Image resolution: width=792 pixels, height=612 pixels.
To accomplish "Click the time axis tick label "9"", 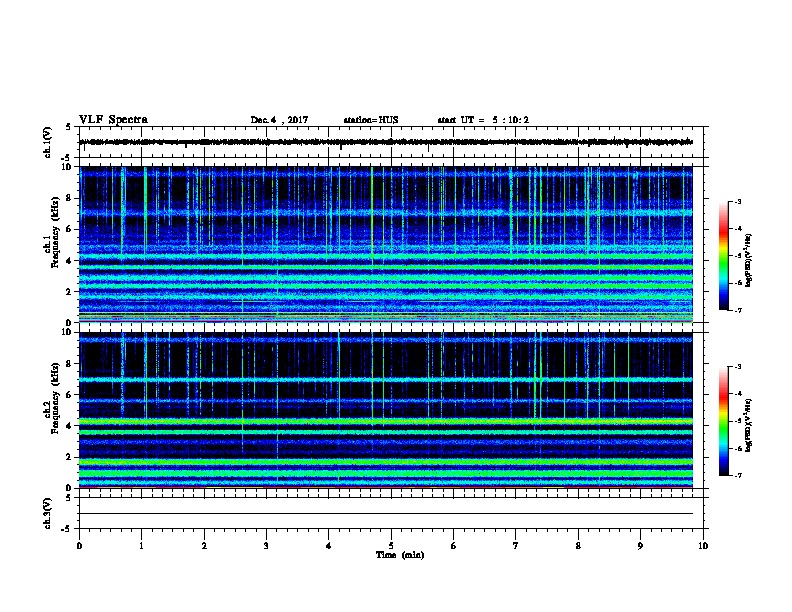I will [640, 546].
